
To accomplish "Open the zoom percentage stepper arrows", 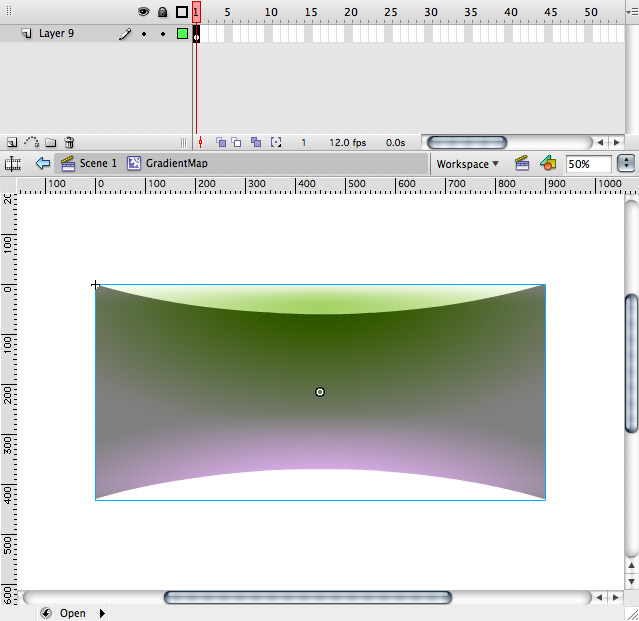I will click(627, 163).
